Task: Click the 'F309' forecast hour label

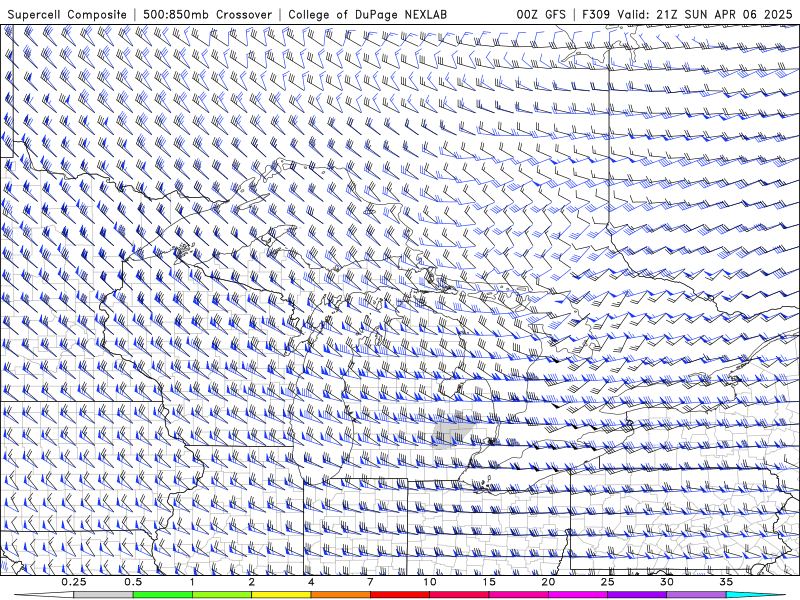Action: pyautogui.click(x=596, y=15)
